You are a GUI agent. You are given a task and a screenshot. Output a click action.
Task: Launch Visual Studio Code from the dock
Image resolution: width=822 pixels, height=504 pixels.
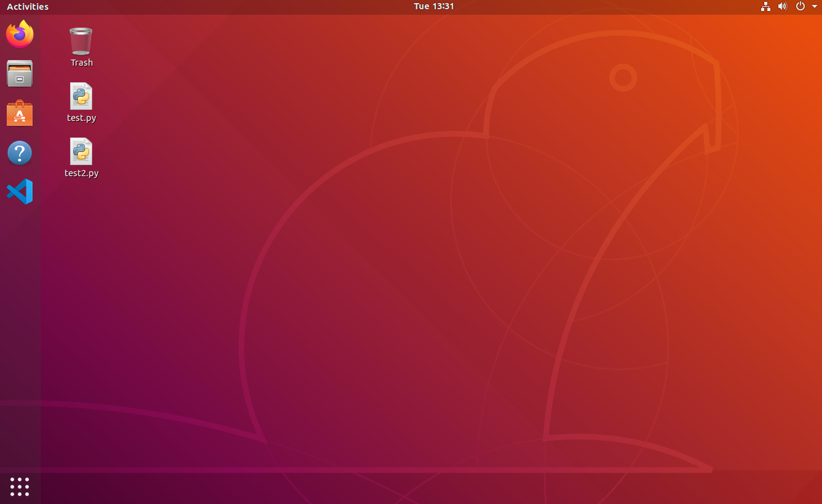[20, 192]
